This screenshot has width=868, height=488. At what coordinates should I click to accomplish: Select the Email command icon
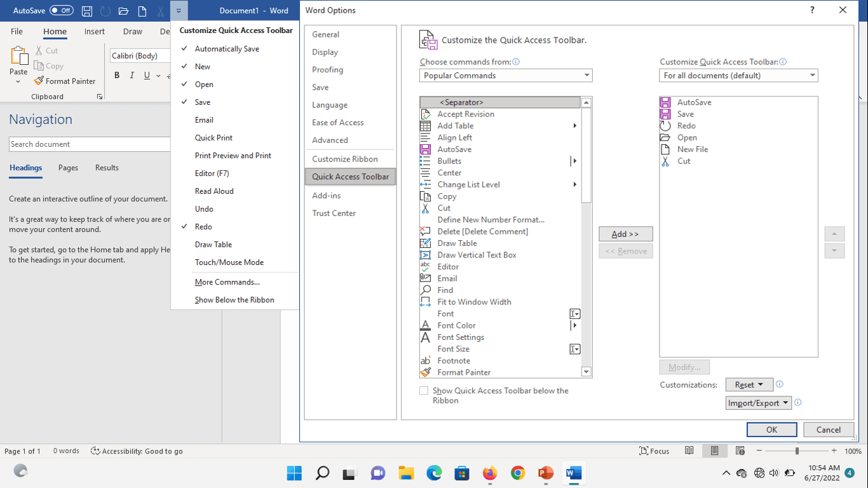425,278
